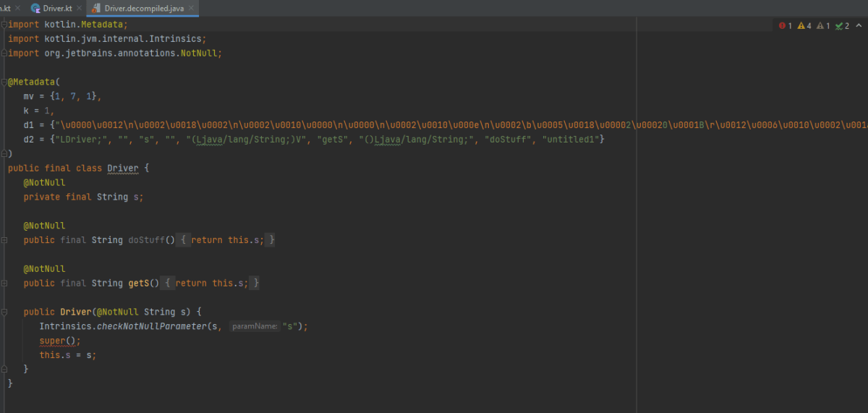Click the gray weak warning indicator showing 1
This screenshot has height=413, width=868.
pos(823,25)
